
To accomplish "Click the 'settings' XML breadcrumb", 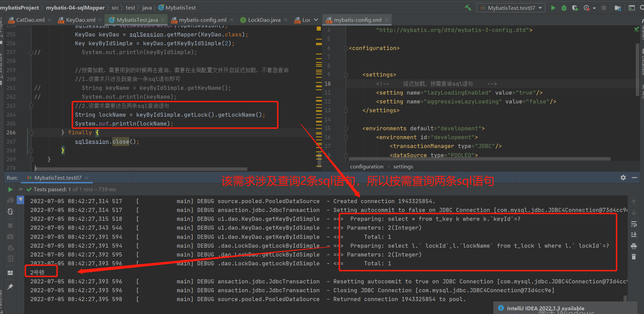I will [x=403, y=167].
